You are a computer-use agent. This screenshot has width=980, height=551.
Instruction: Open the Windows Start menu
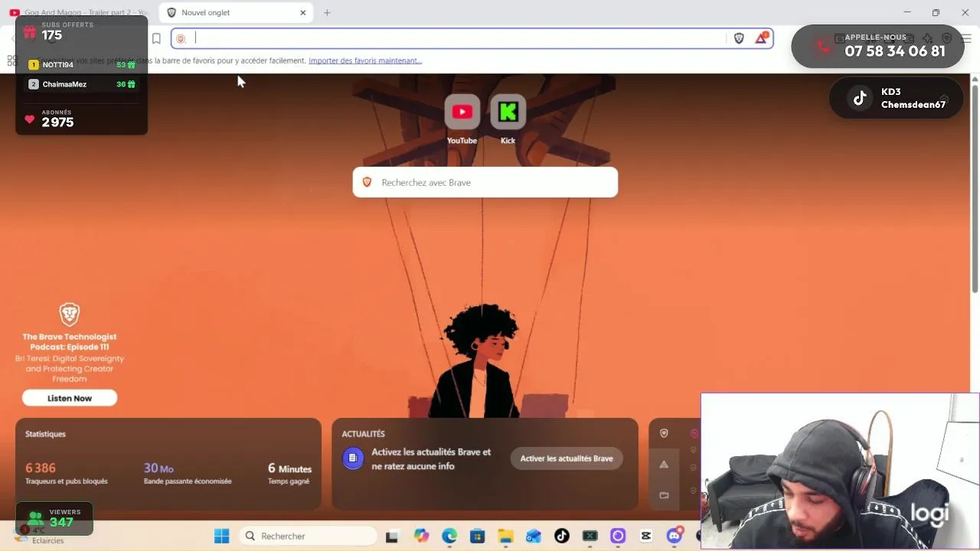(221, 536)
